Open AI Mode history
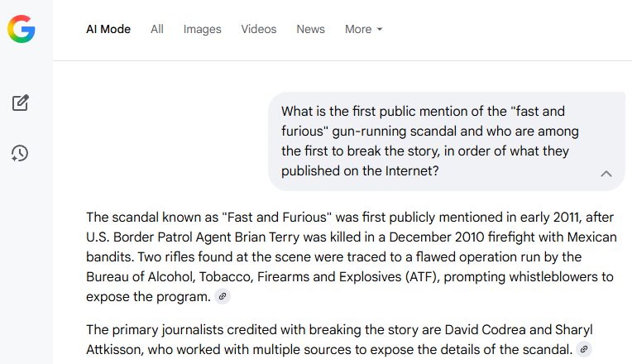 (x=21, y=153)
